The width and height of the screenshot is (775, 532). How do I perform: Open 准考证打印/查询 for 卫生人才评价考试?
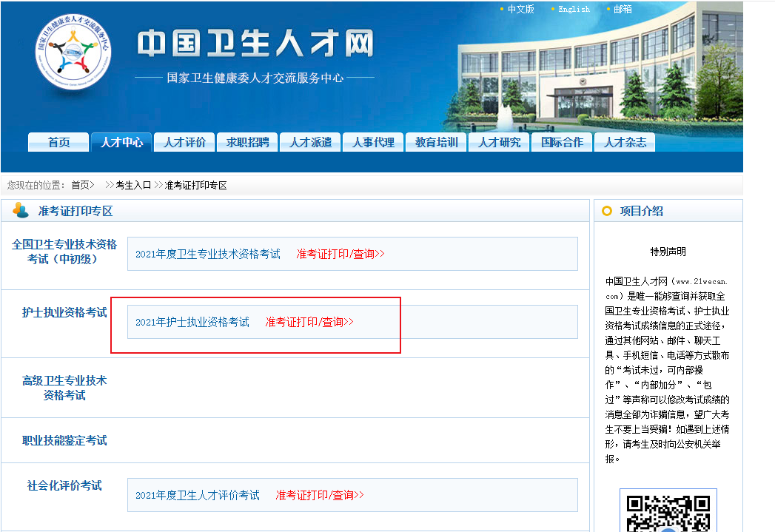[320, 495]
